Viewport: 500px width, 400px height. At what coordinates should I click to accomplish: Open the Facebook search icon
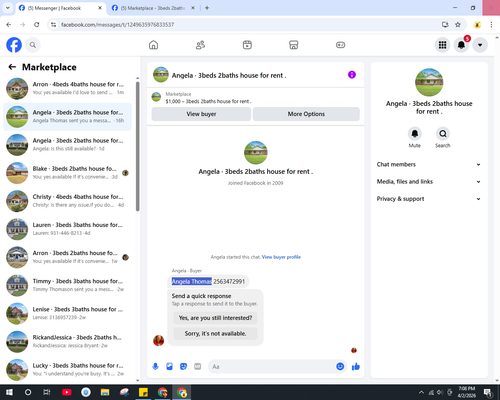pos(33,45)
